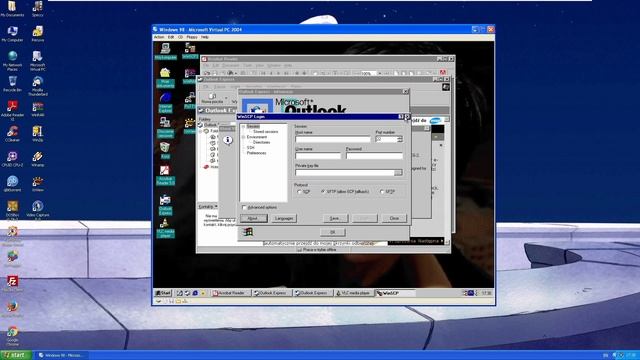
Task: Select Session in the WinSCP tree
Action: 253,127
